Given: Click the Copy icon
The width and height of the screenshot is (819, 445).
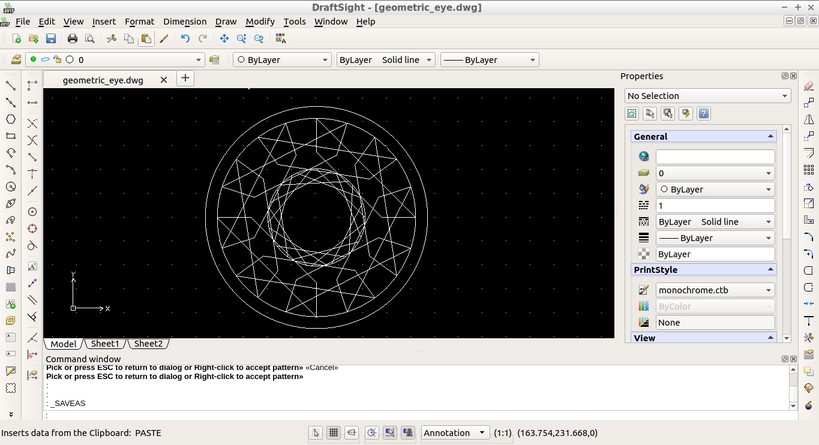Looking at the screenshot, I should point(128,39).
